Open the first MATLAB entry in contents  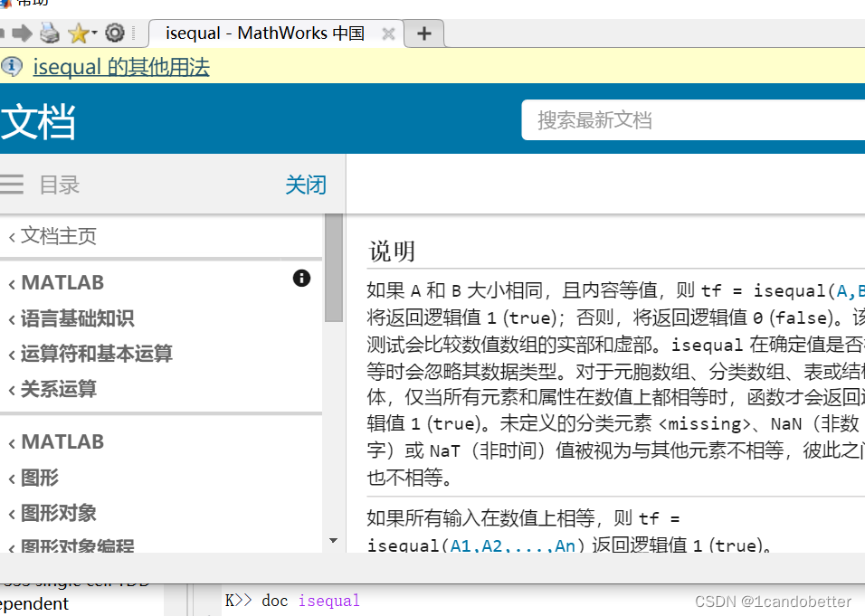pyautogui.click(x=62, y=282)
